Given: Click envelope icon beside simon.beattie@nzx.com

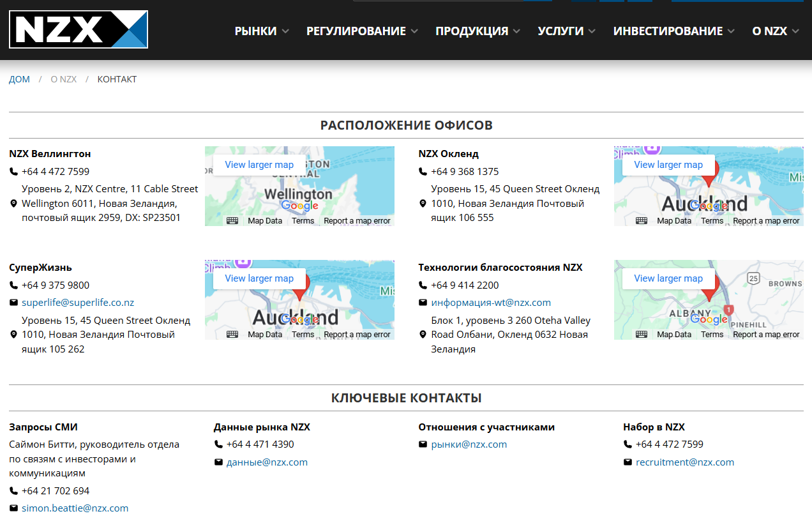Looking at the screenshot, I should point(13,508).
